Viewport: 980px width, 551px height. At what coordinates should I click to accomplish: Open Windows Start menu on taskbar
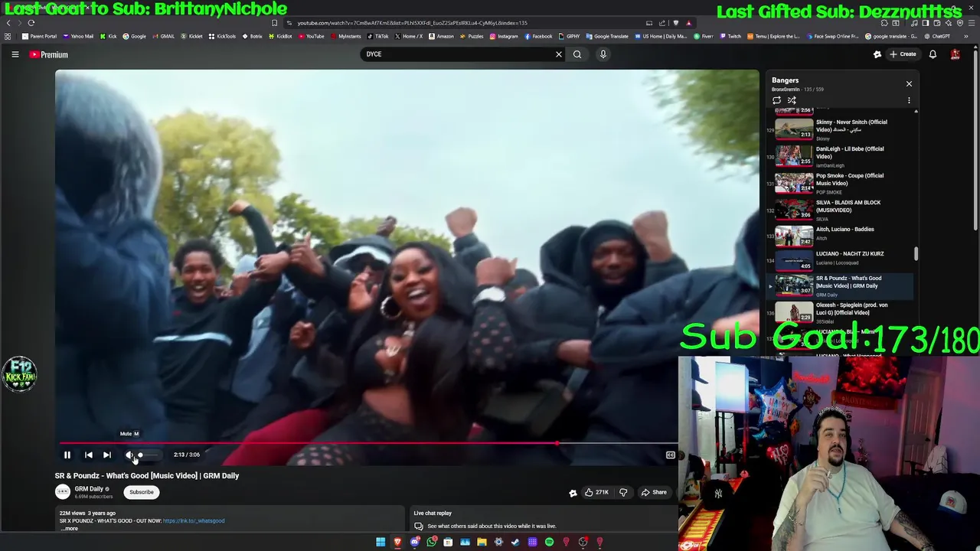click(x=381, y=542)
